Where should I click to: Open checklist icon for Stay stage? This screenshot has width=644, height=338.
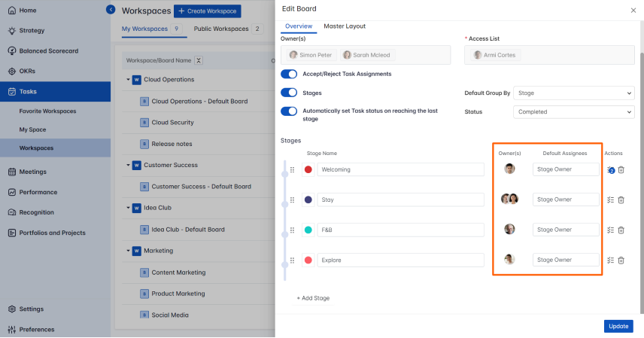(x=611, y=199)
